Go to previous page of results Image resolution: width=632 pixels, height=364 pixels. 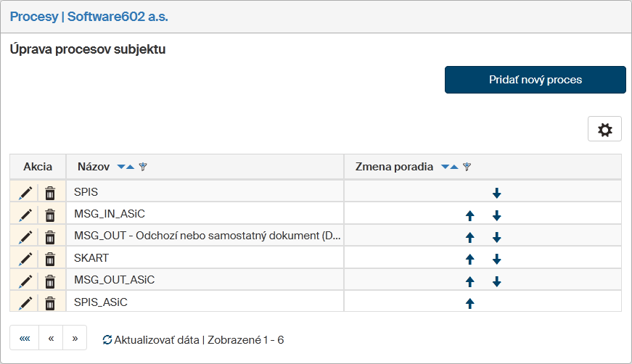click(x=51, y=338)
